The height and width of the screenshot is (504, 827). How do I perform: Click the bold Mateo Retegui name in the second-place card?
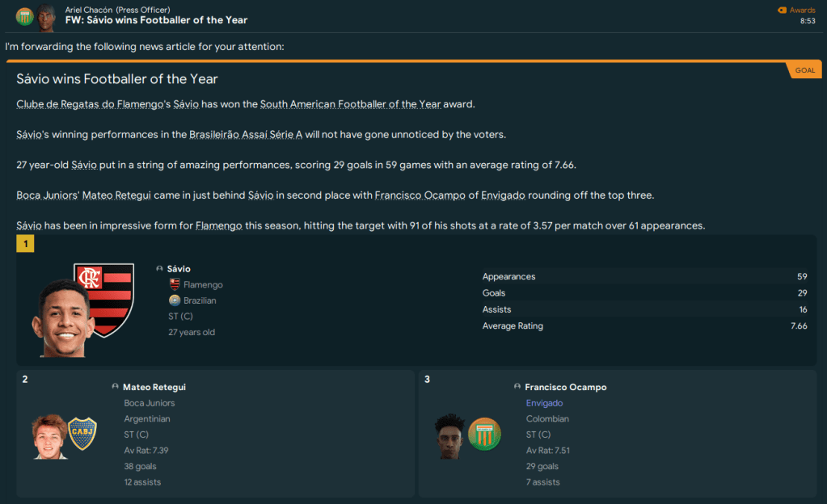154,387
